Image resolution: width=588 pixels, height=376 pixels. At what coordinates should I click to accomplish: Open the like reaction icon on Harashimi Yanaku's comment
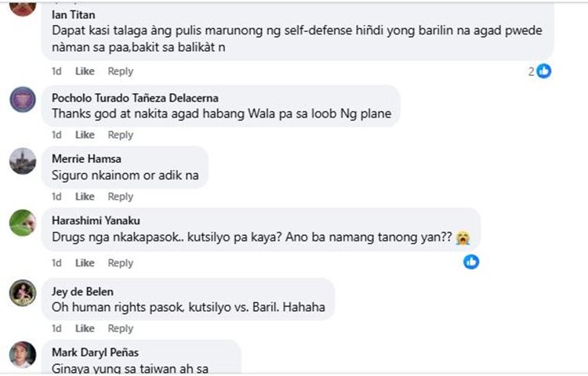pos(471,262)
